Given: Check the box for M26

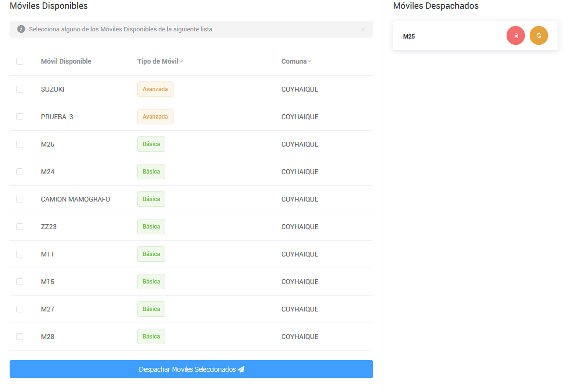Looking at the screenshot, I should [20, 144].
